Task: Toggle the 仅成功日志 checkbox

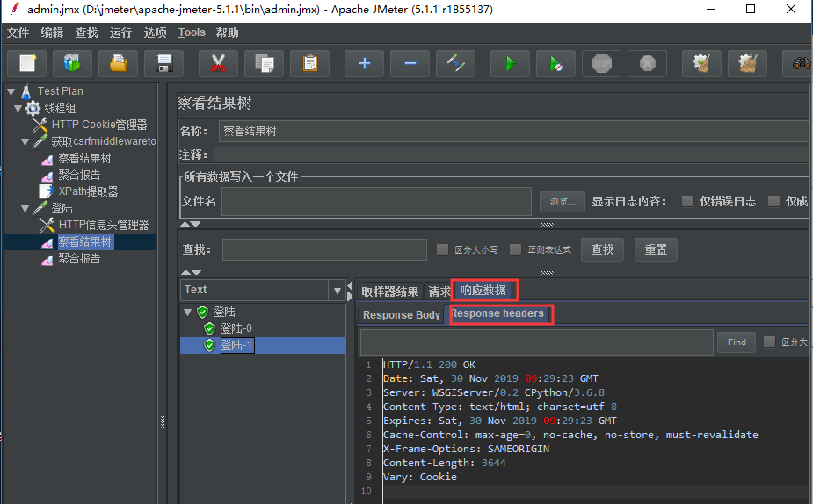Action: tap(773, 201)
